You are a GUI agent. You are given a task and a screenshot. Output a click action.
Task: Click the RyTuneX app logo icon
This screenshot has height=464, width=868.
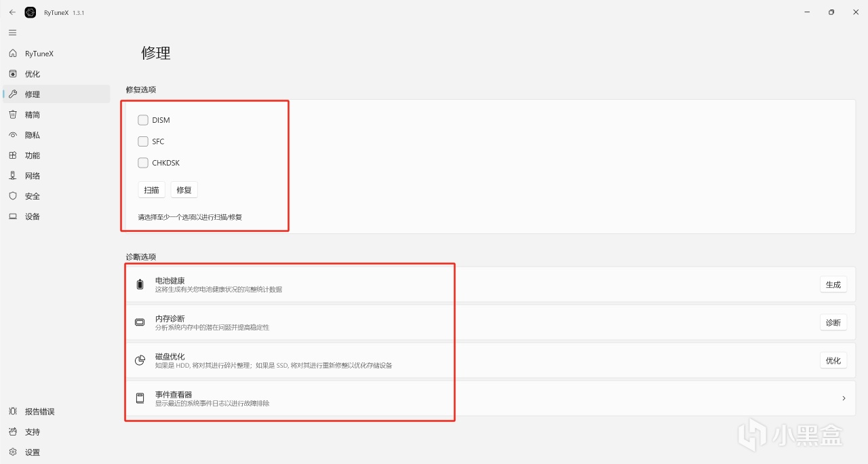point(31,12)
